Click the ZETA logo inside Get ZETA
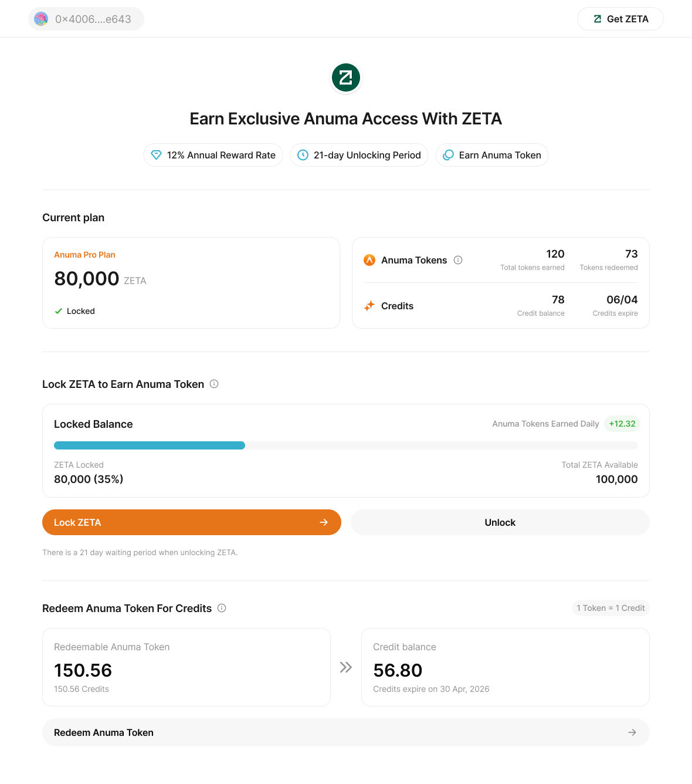 pyautogui.click(x=598, y=19)
